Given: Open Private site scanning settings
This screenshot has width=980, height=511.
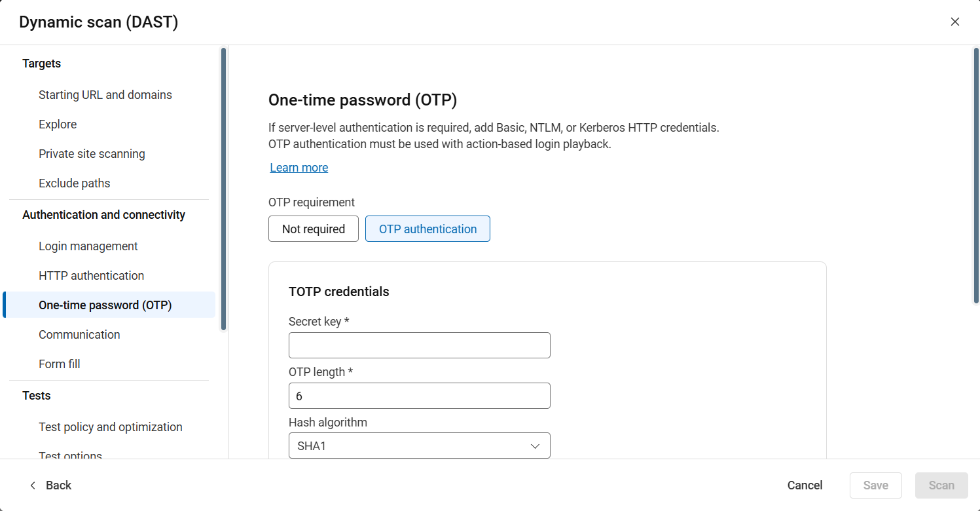Looking at the screenshot, I should pyautogui.click(x=92, y=154).
